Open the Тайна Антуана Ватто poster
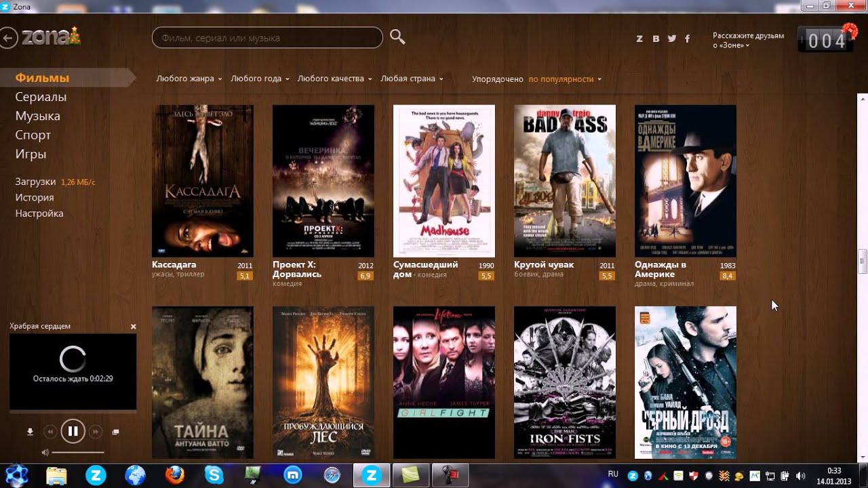The image size is (868, 488). [203, 382]
